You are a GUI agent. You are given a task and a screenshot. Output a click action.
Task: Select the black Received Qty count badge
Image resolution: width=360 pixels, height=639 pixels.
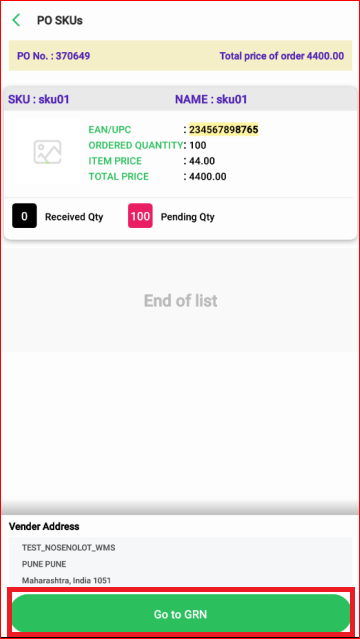click(24, 216)
